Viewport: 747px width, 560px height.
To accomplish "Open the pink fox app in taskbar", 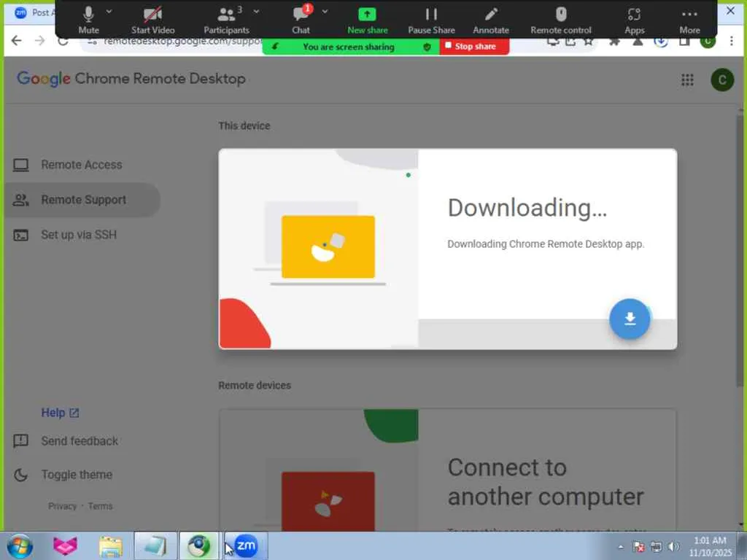I will click(65, 546).
